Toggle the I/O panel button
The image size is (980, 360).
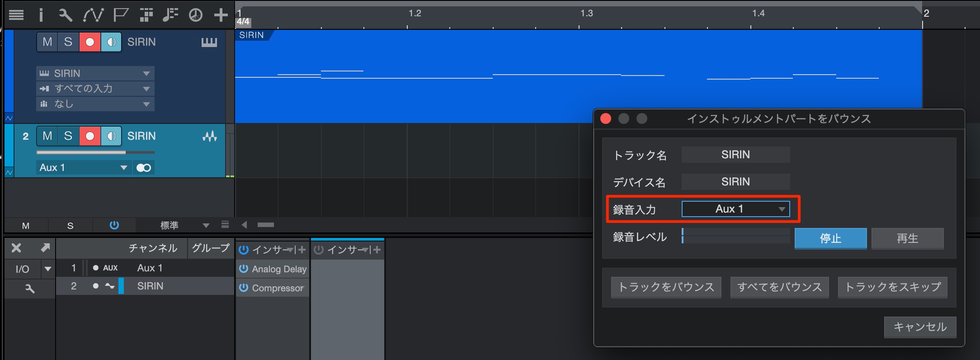(23, 269)
